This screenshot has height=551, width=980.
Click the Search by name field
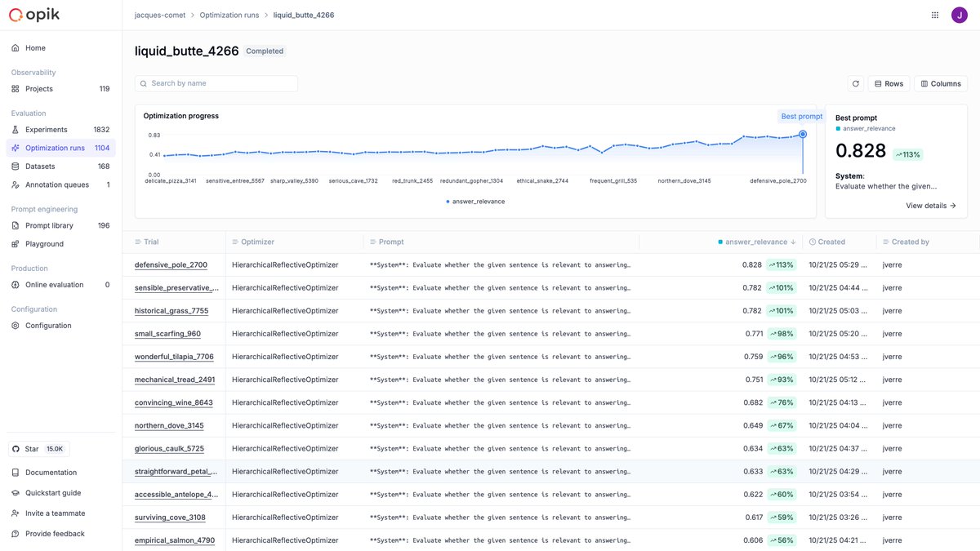coord(216,83)
